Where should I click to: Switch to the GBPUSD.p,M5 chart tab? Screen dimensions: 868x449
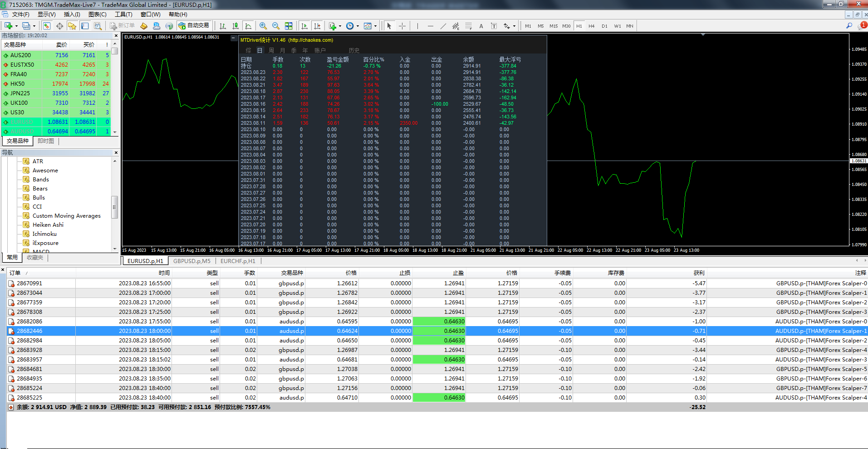point(191,261)
